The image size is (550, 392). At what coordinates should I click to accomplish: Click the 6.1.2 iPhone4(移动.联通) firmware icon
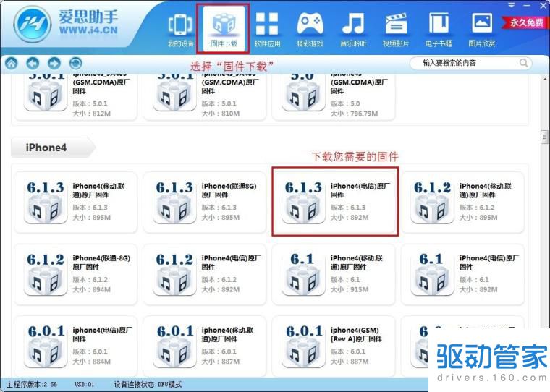tap(432, 202)
